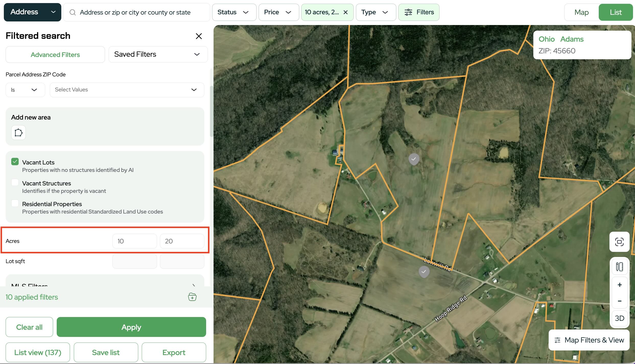Close the Filtered search panel
This screenshot has width=635, height=364.
(199, 36)
